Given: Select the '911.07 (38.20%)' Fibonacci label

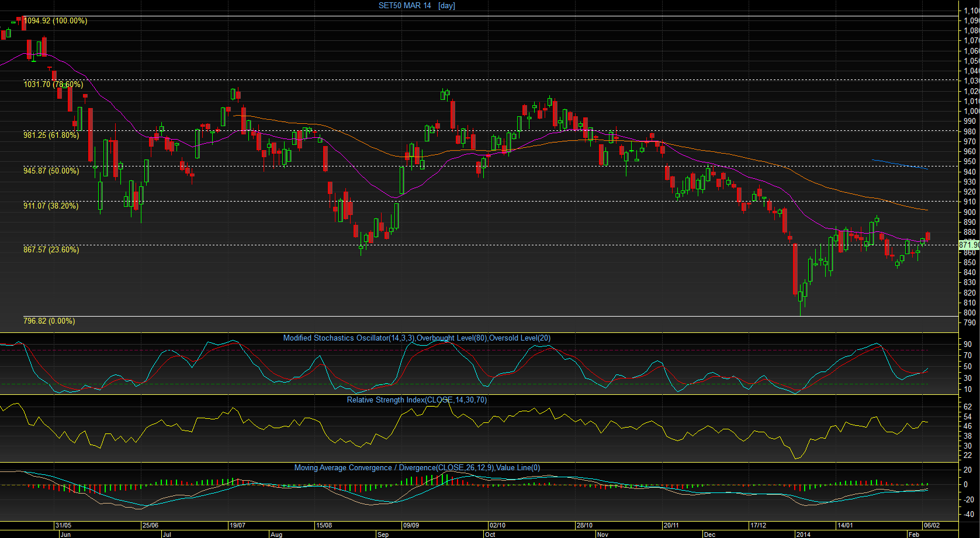Looking at the screenshot, I should click(51, 206).
